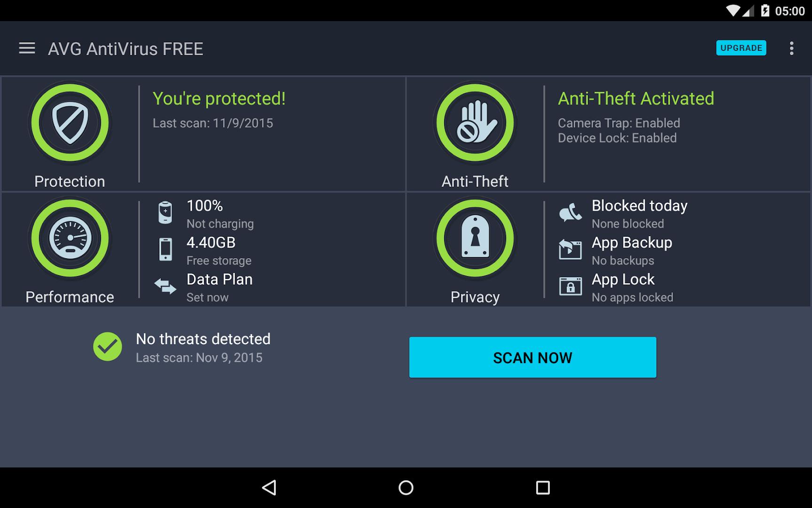Screen dimensions: 812x508
Task: Tap the Data Plan arrows icon
Action: pos(165,286)
